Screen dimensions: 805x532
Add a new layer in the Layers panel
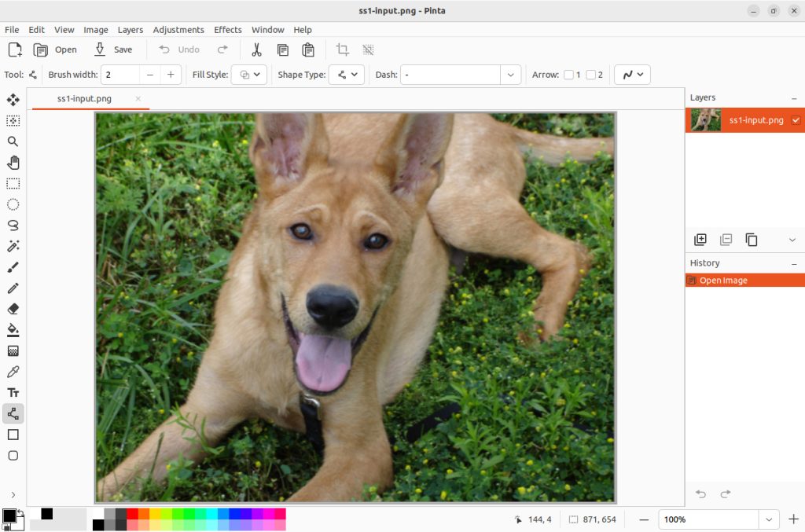(x=700, y=239)
